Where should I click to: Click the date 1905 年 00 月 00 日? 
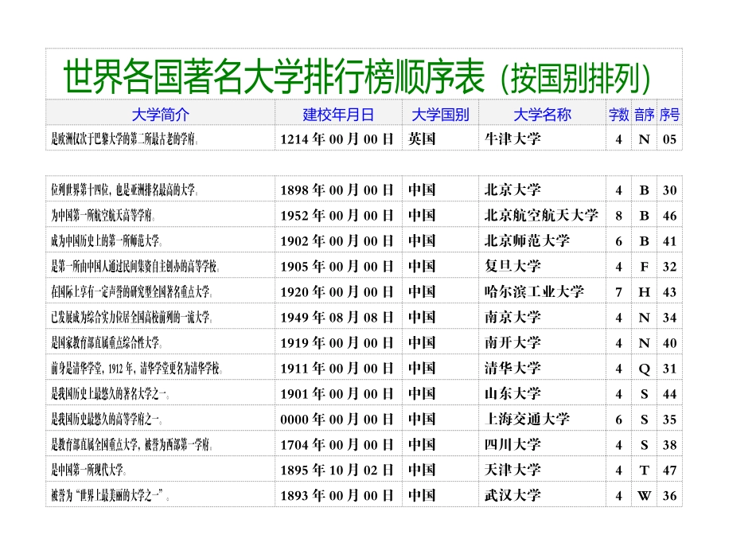pos(337,266)
